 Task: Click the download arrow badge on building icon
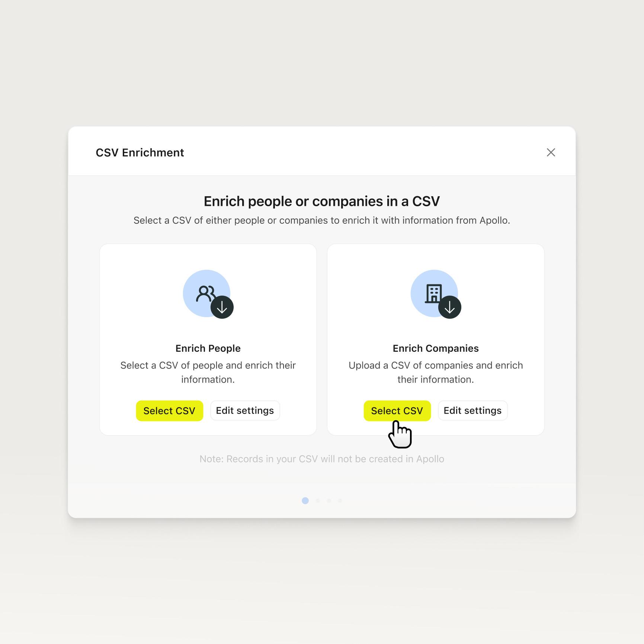(x=450, y=307)
